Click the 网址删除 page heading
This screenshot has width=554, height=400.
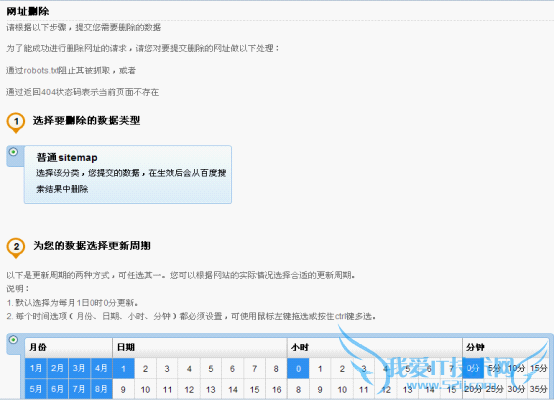[28, 11]
